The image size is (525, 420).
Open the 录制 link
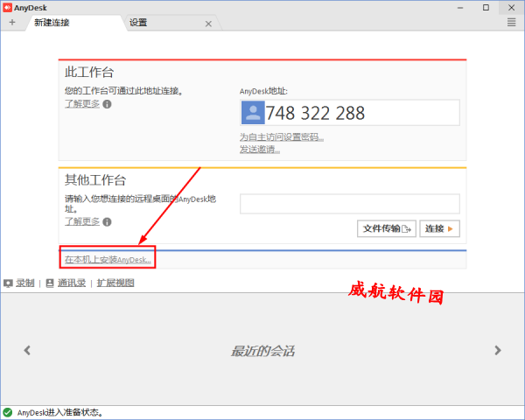pos(25,283)
